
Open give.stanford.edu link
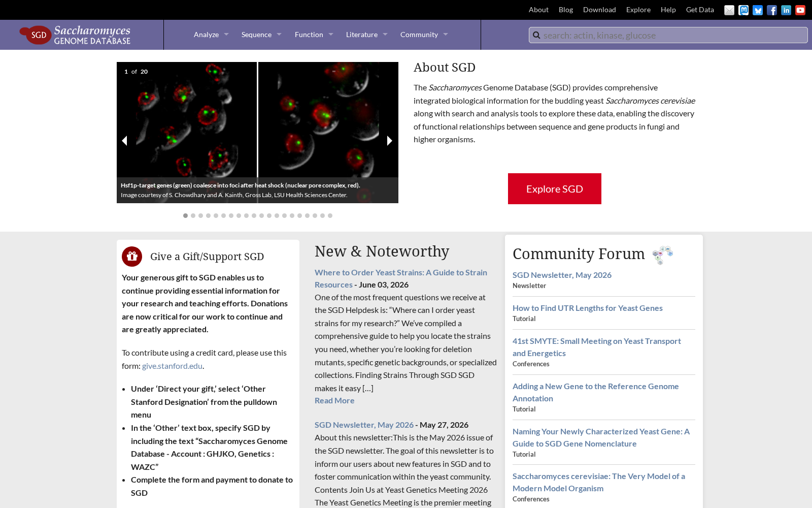[172, 366]
